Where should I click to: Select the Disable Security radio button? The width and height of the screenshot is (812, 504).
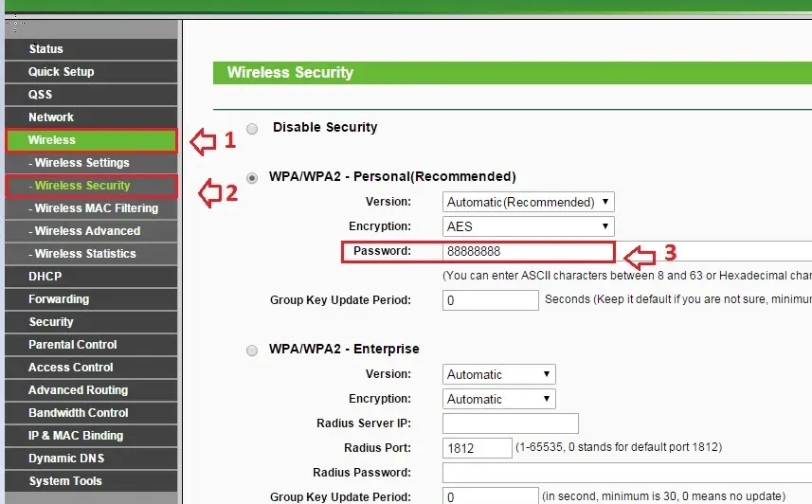click(x=252, y=129)
